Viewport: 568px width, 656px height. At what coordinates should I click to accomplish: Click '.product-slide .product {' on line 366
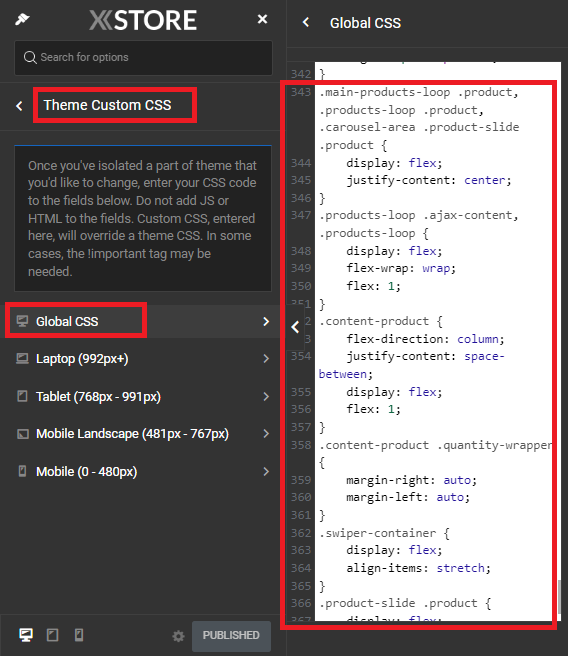coord(405,603)
